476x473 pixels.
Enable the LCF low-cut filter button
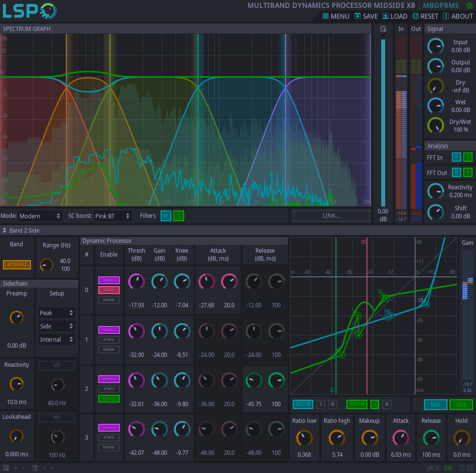point(57,365)
